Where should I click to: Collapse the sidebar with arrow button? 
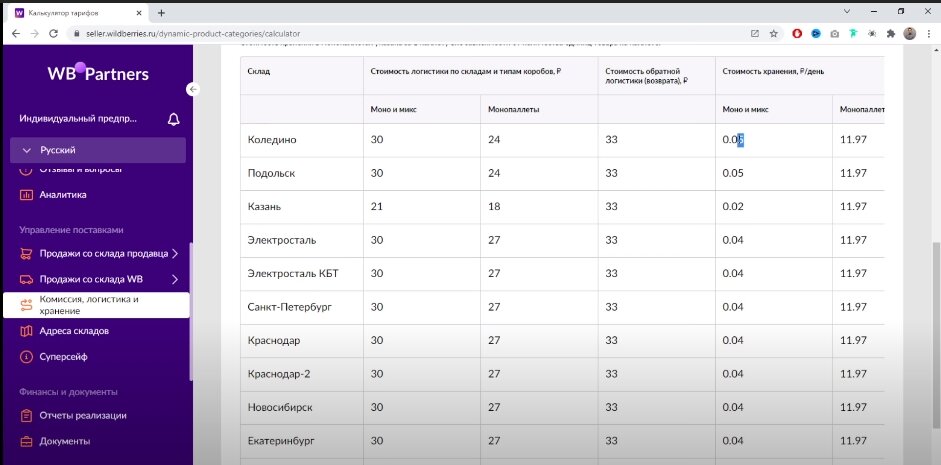point(193,89)
